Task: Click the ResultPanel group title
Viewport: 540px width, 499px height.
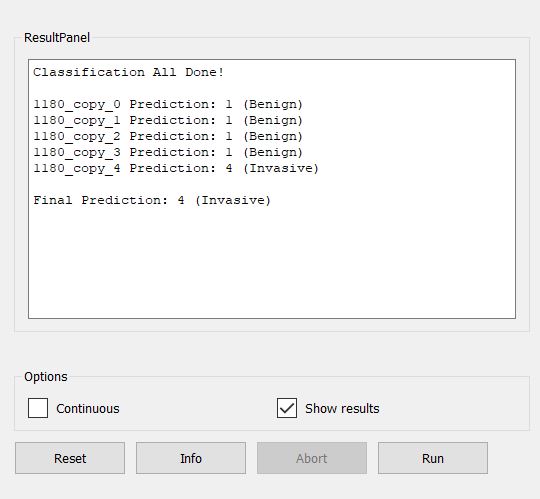Action: click(57, 38)
